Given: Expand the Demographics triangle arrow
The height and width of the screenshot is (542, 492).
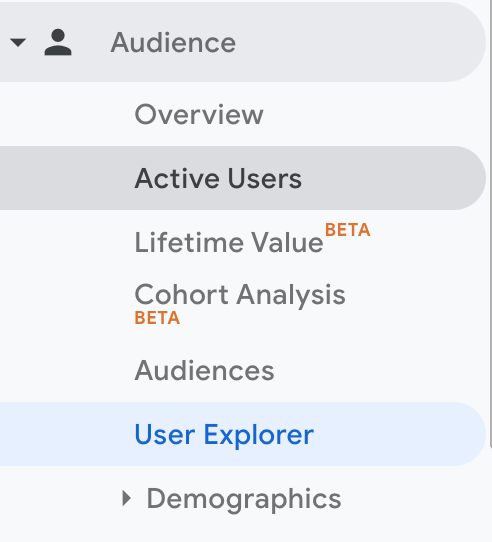Looking at the screenshot, I should (x=127, y=498).
